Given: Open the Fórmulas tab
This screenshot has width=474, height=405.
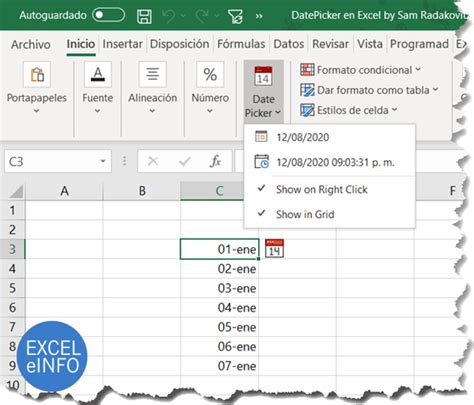Looking at the screenshot, I should 241,44.
